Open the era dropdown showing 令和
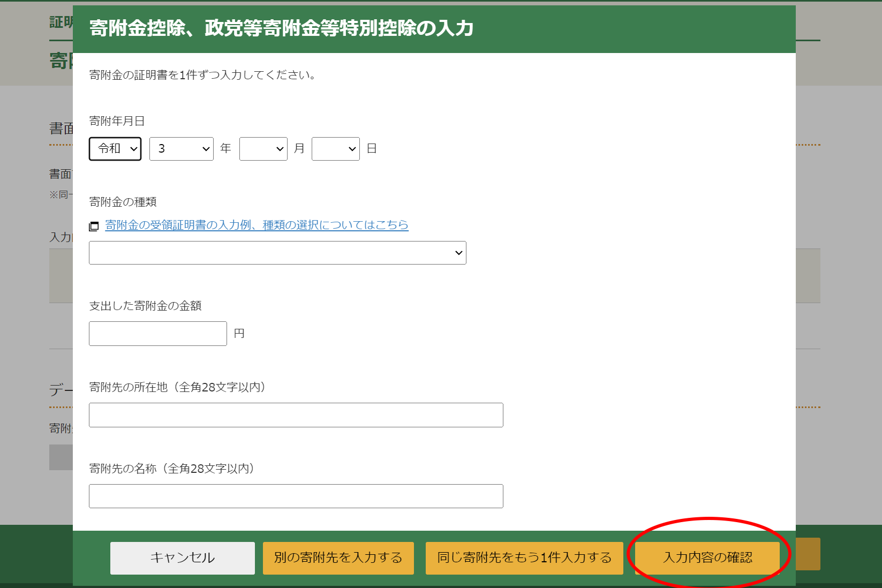Screen dimensions: 882x588 click(x=115, y=148)
